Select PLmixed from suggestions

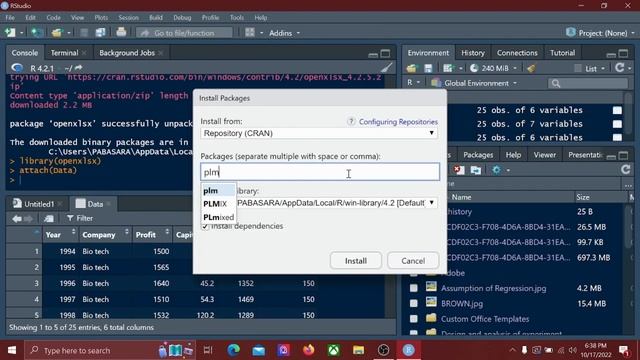click(218, 217)
